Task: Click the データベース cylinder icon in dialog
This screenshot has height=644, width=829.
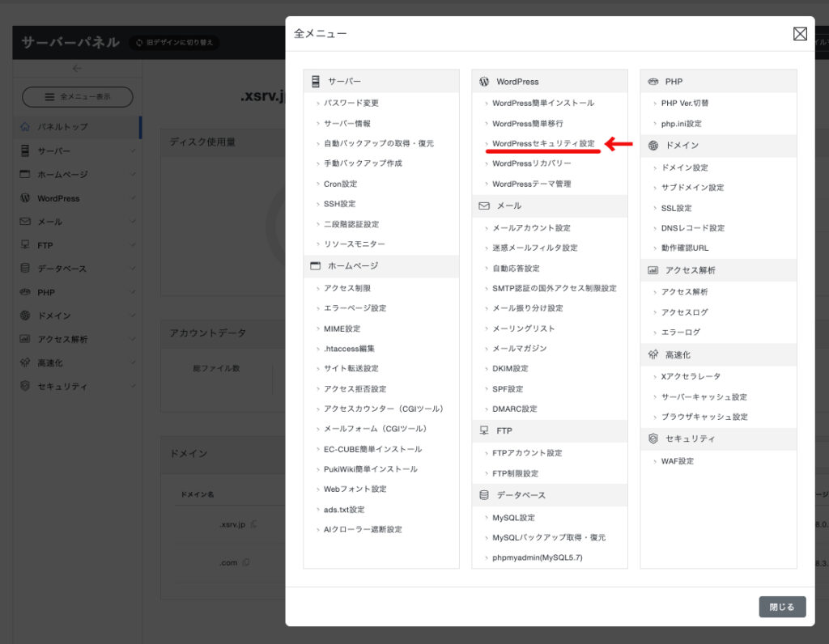Action: (484, 495)
